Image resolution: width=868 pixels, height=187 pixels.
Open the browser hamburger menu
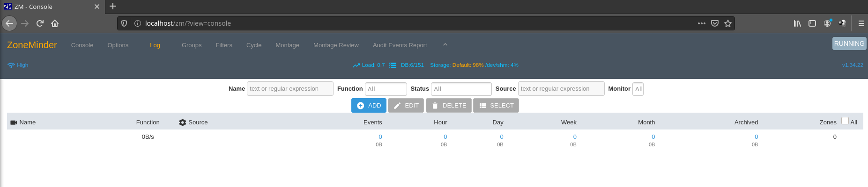pyautogui.click(x=861, y=23)
